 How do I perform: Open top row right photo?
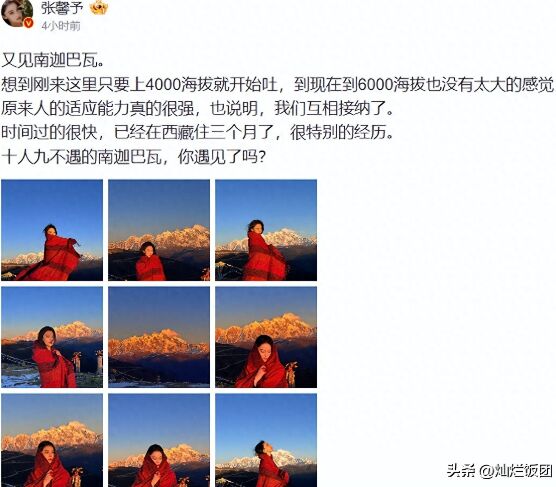pos(266,230)
